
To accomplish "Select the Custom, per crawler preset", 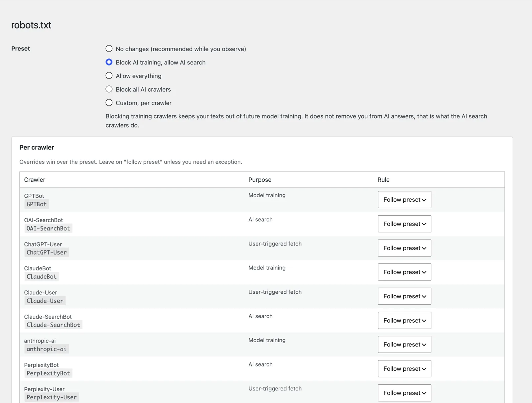I will pos(109,103).
